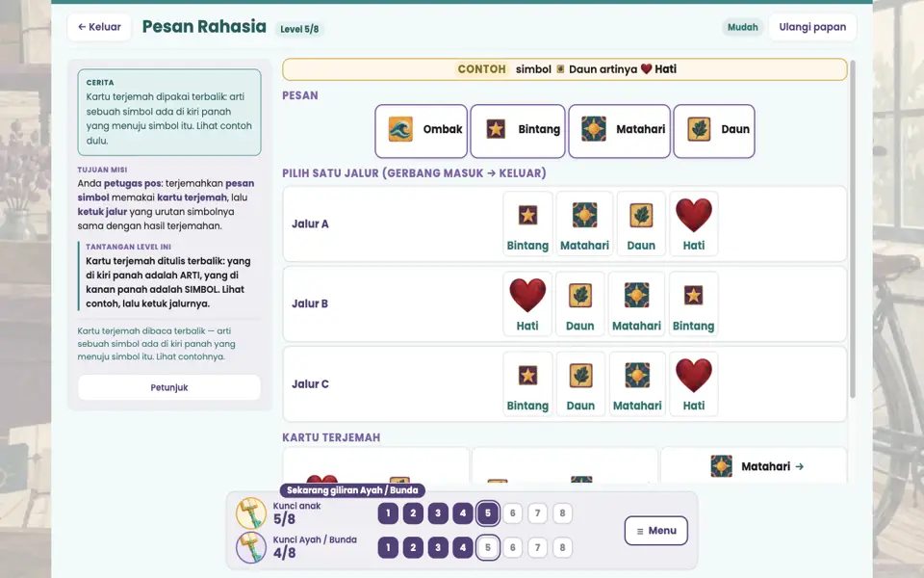This screenshot has height=578, width=924.
Task: Click the Matahari sun icon in Jalur A
Action: point(584,215)
